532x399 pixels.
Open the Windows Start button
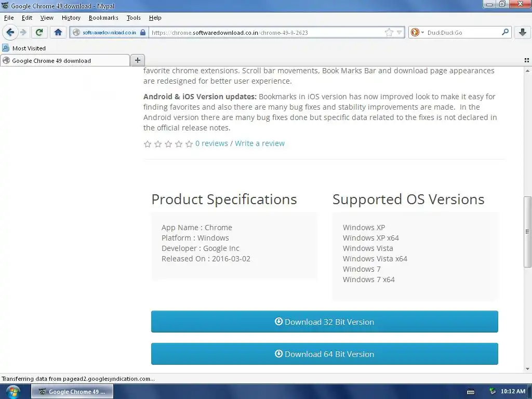point(13,392)
